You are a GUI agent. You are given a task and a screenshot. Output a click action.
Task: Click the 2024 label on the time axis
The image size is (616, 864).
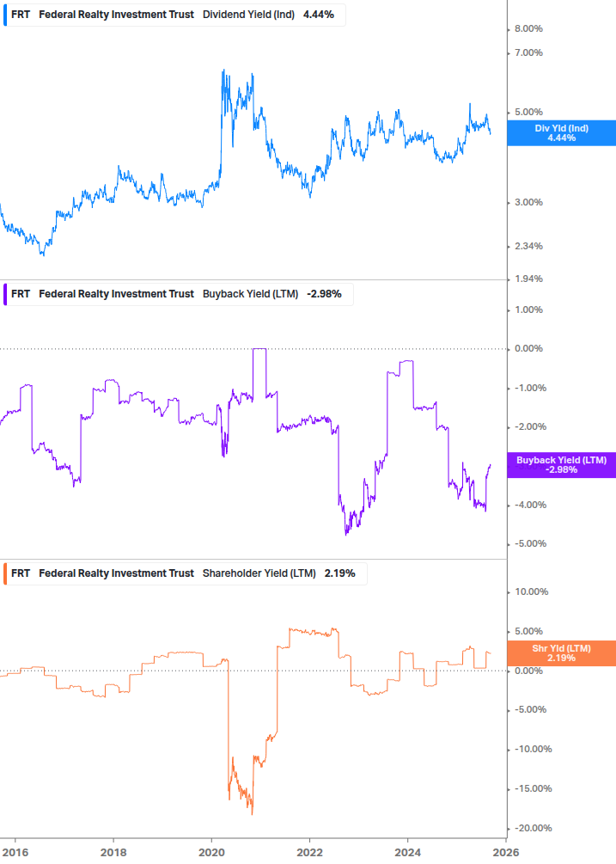pyautogui.click(x=407, y=853)
